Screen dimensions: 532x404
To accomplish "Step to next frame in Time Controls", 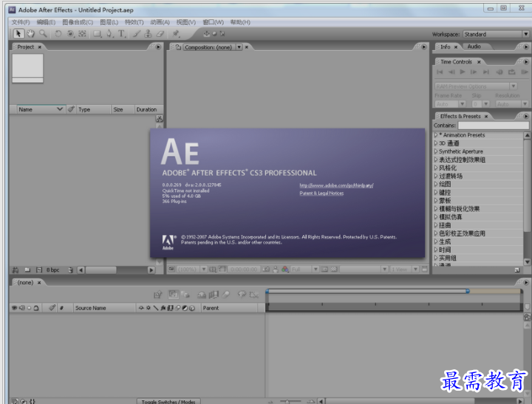I will (x=474, y=72).
